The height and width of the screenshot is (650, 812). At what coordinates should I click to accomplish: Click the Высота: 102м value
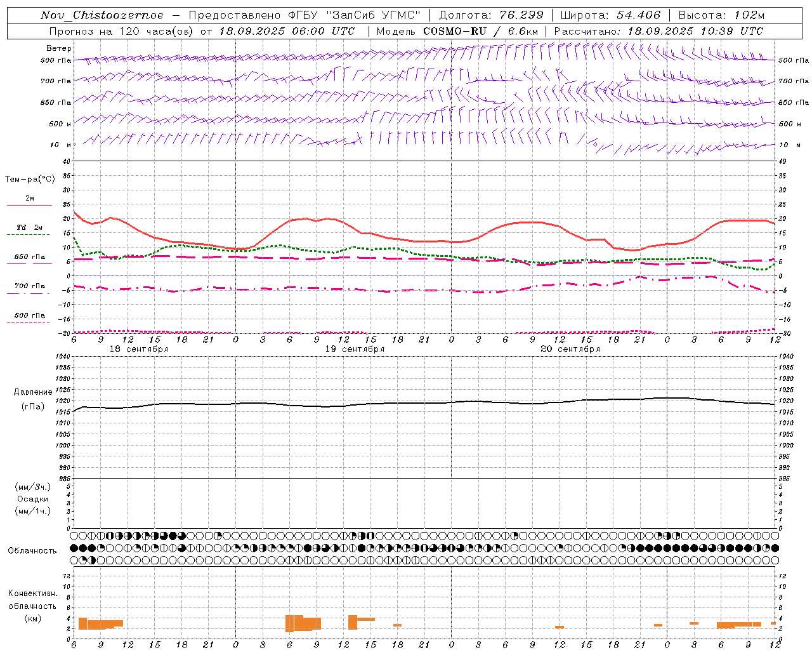click(721, 15)
